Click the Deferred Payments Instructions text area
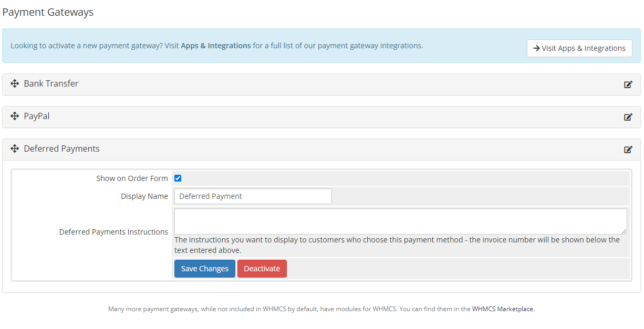The image size is (644, 329). point(401,221)
